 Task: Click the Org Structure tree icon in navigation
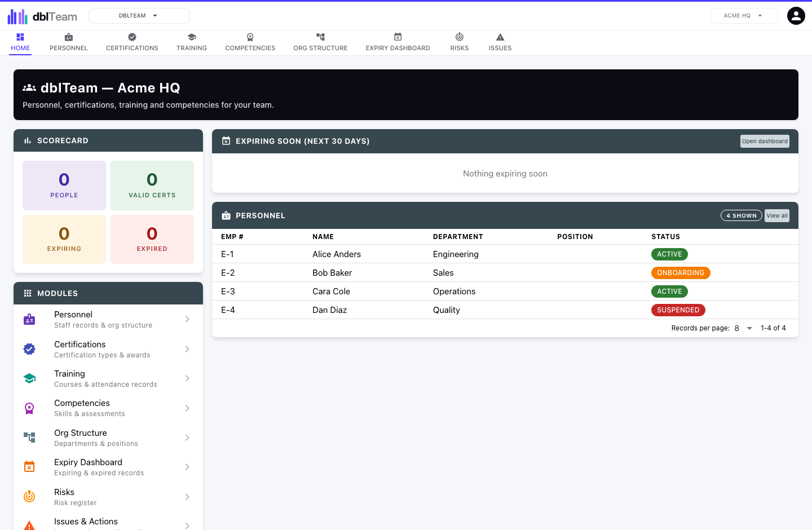tap(320, 37)
